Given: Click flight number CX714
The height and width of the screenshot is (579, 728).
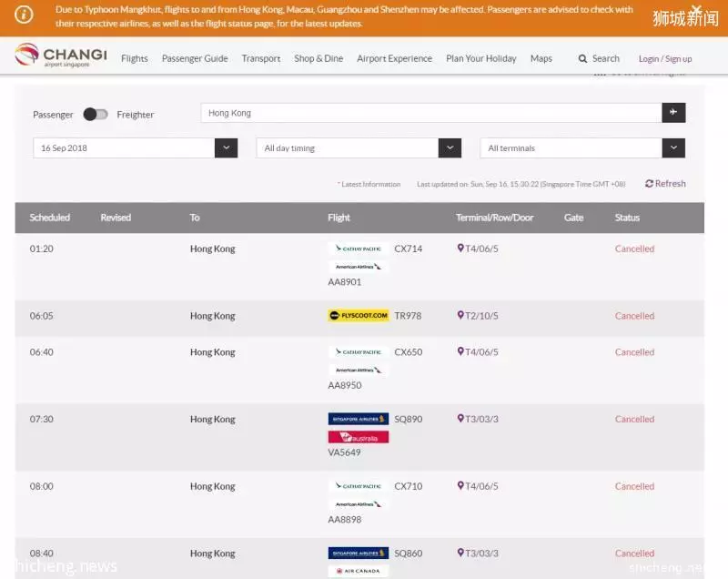Looking at the screenshot, I should [409, 249].
